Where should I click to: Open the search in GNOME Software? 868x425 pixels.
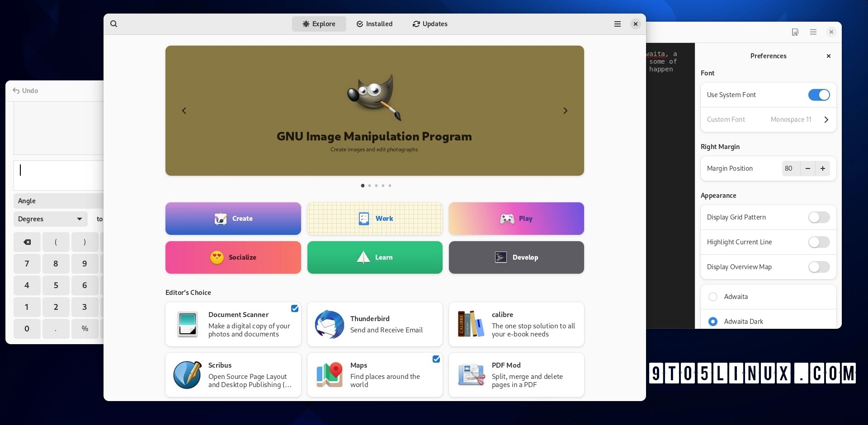113,23
